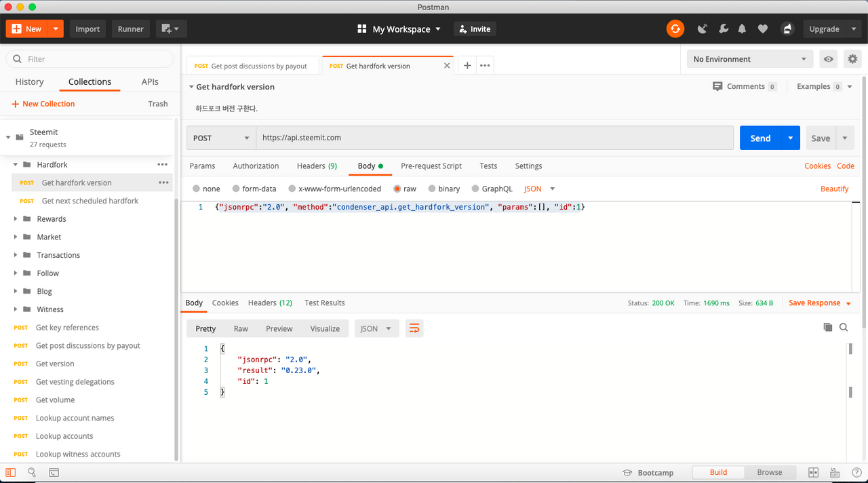Screen dimensions: 868x483
Task: Expand the Rewards folder
Action: 16,218
